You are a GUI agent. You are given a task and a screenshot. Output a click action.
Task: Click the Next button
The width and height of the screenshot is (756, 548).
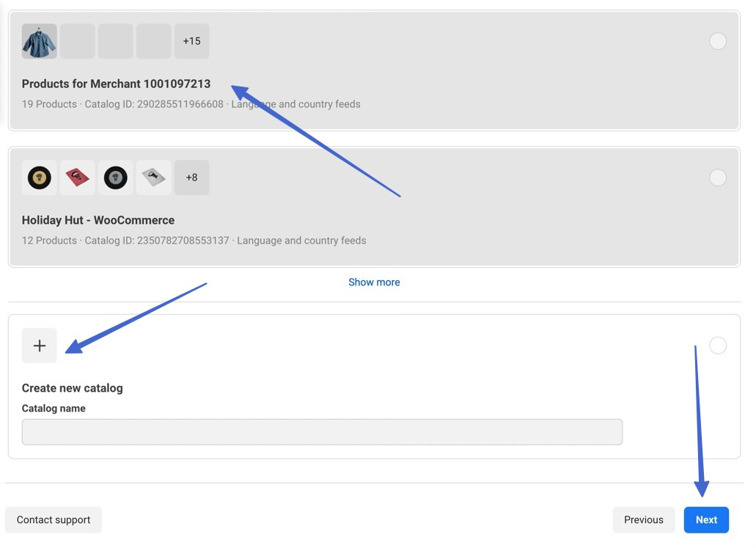click(x=706, y=520)
